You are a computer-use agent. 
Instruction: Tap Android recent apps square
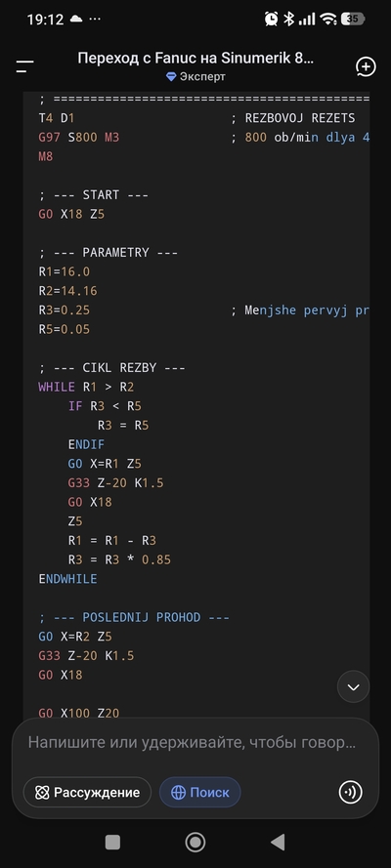(x=112, y=842)
